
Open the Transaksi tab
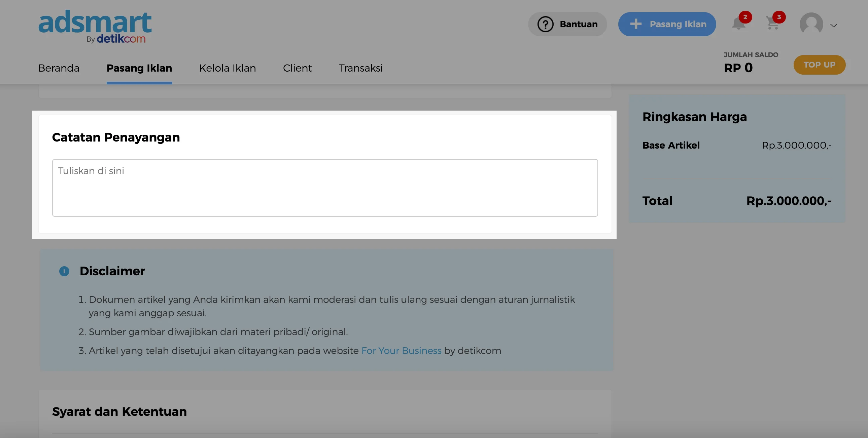tap(360, 68)
